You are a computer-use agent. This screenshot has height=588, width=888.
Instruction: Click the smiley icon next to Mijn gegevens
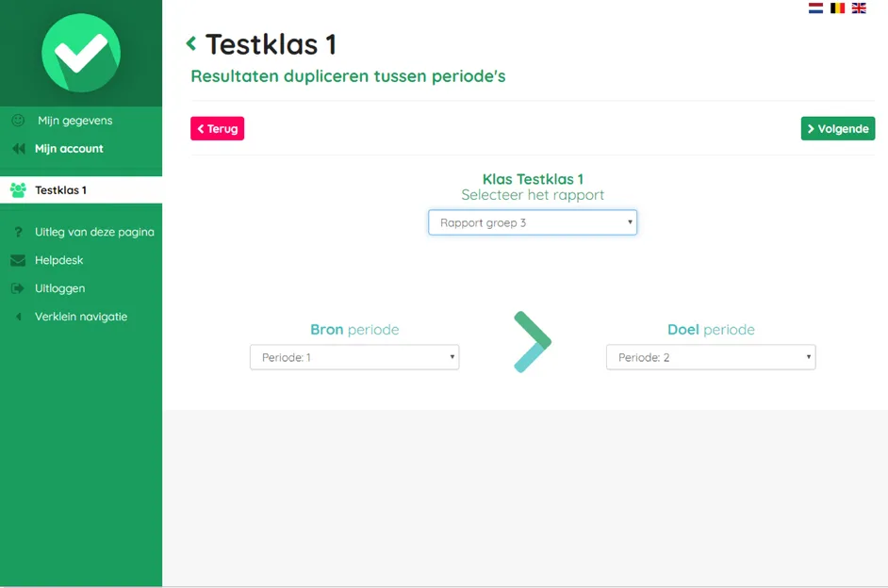point(18,120)
